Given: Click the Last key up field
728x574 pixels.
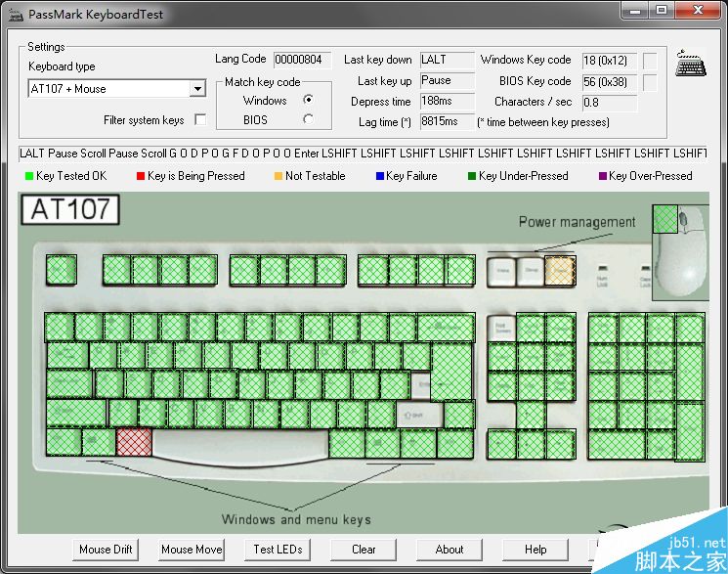Looking at the screenshot, I should (448, 80).
